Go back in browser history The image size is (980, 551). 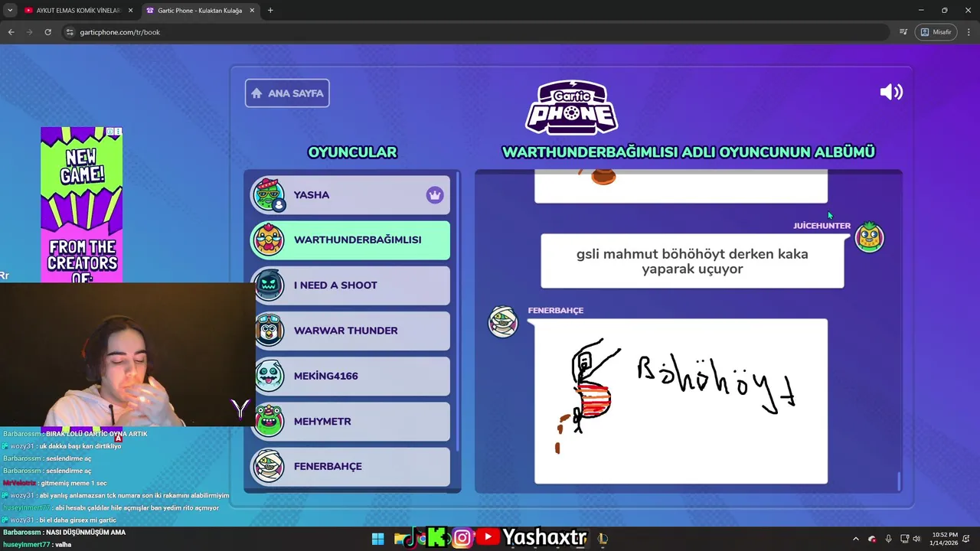[11, 32]
